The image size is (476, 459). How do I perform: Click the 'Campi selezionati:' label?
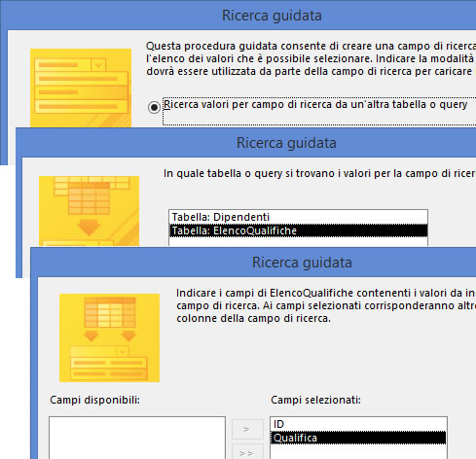coord(315,400)
